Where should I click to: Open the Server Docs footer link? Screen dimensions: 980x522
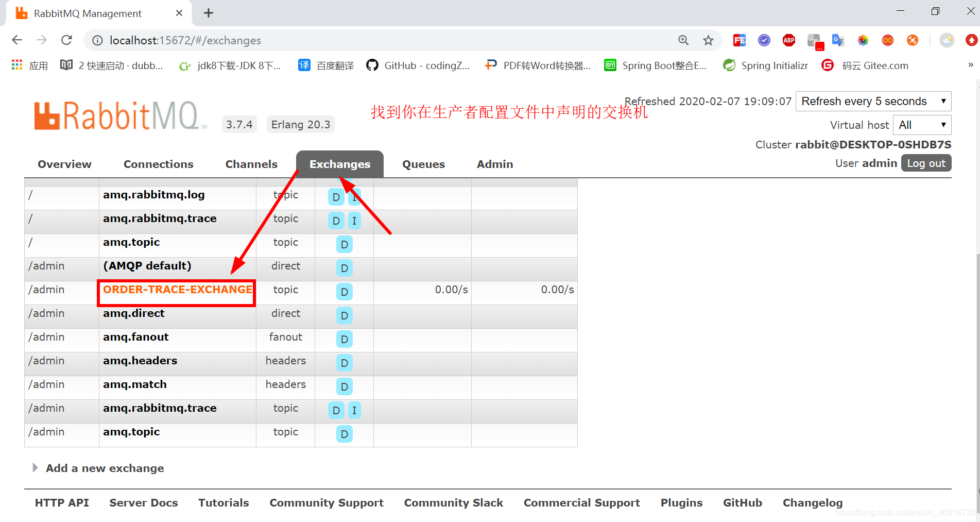(x=144, y=502)
